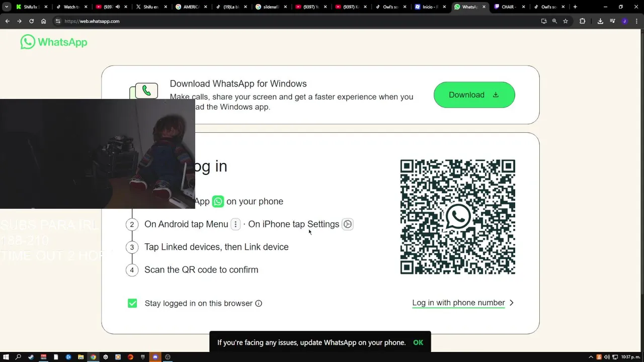The image size is (644, 362).
Task: Open Discord from the taskbar
Action: [155, 357]
